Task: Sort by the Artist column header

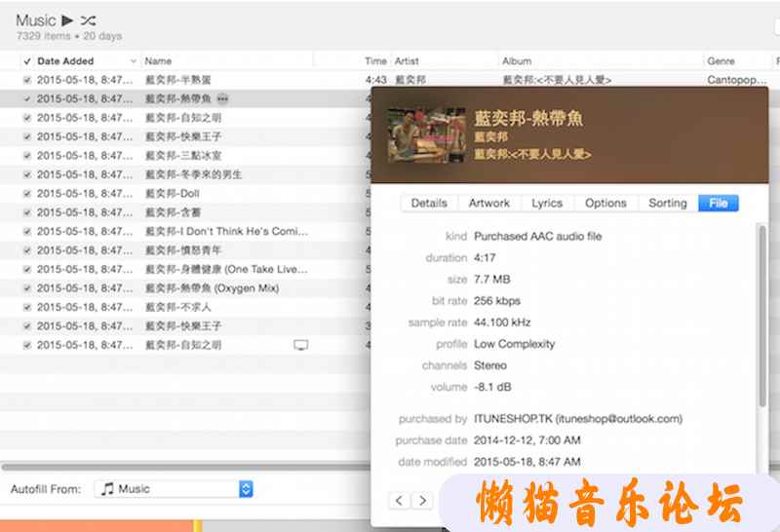Action: pos(407,61)
